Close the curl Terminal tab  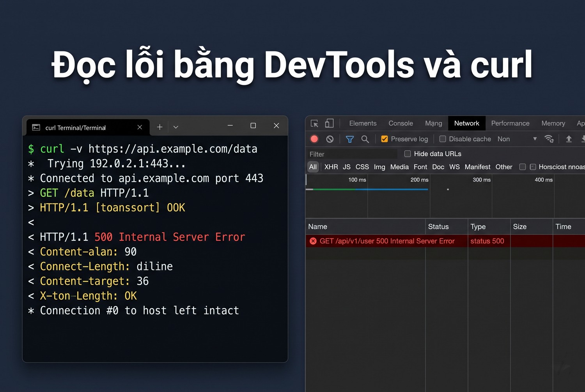point(140,127)
